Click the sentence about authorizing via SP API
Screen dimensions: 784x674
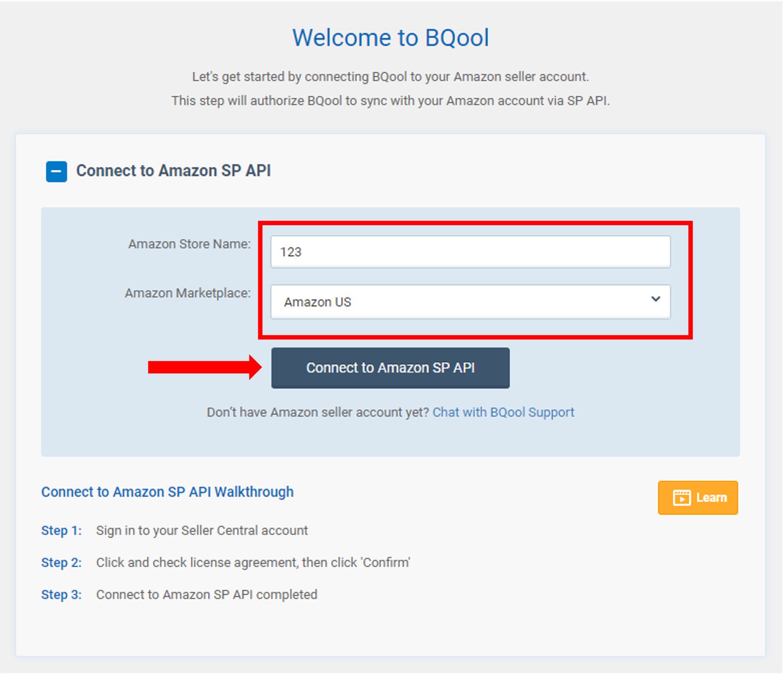(390, 101)
